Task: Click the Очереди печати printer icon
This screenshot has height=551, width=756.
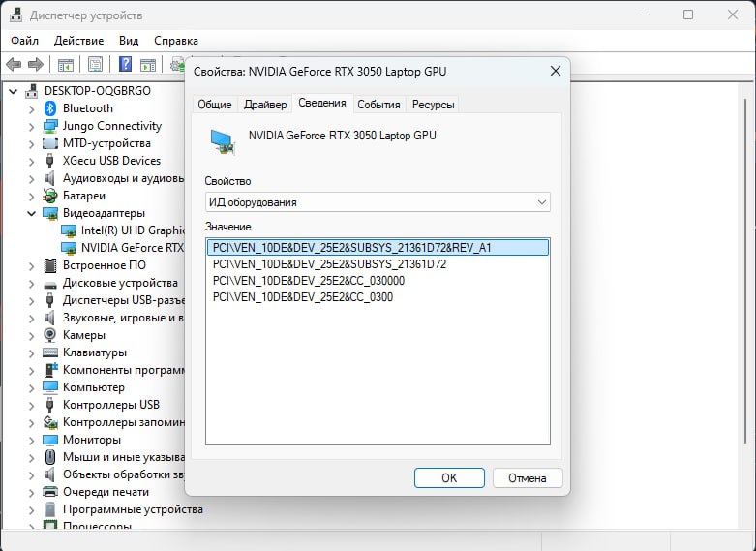Action: click(x=50, y=492)
